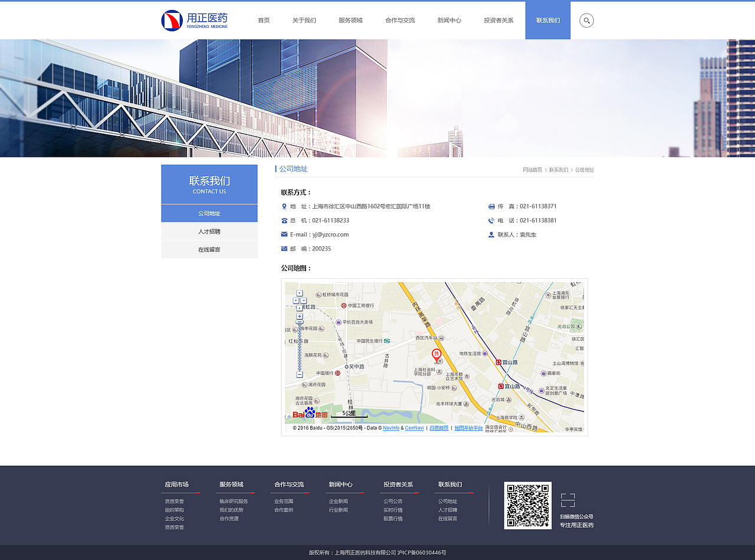Open 合作与交流 in top navigation
This screenshot has height=560, width=755.
click(x=400, y=21)
